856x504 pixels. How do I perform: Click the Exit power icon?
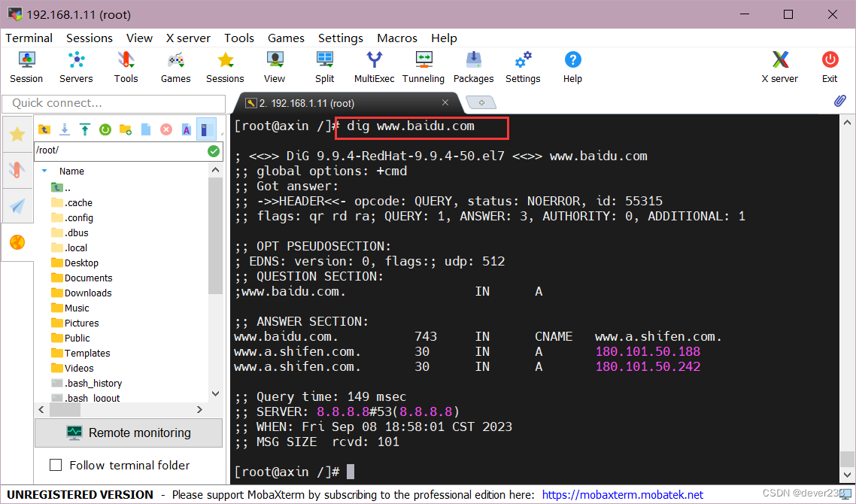click(830, 67)
